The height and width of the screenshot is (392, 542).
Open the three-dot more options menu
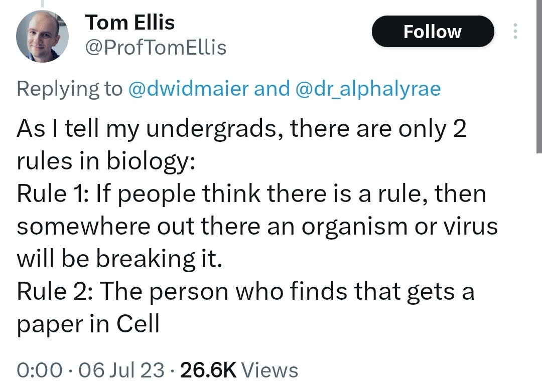pyautogui.click(x=514, y=32)
